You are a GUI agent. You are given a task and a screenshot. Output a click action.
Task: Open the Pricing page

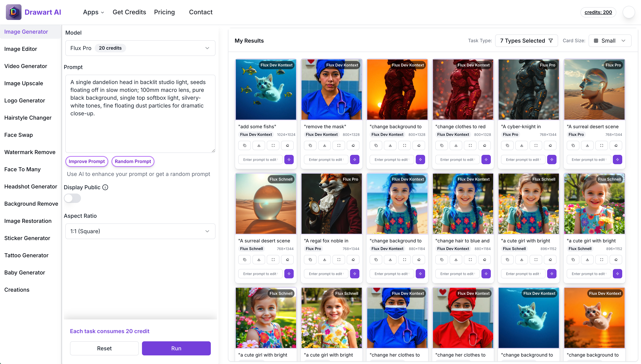pyautogui.click(x=164, y=12)
